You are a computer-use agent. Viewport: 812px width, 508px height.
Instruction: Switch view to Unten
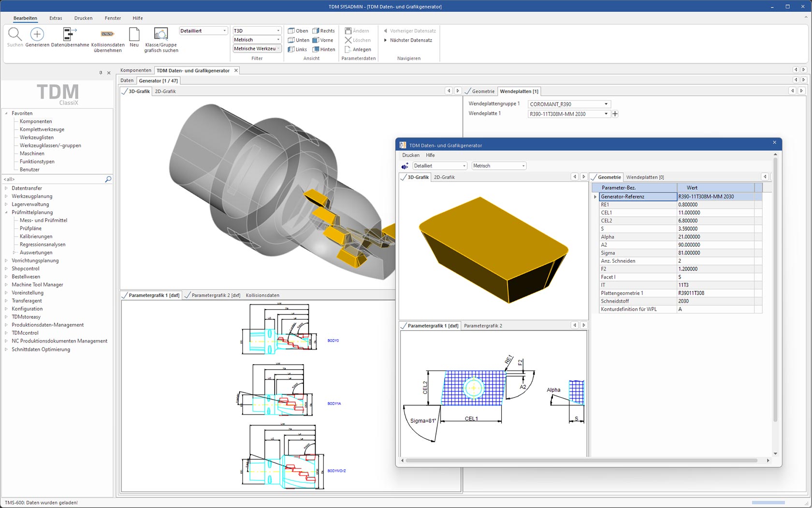pos(298,40)
